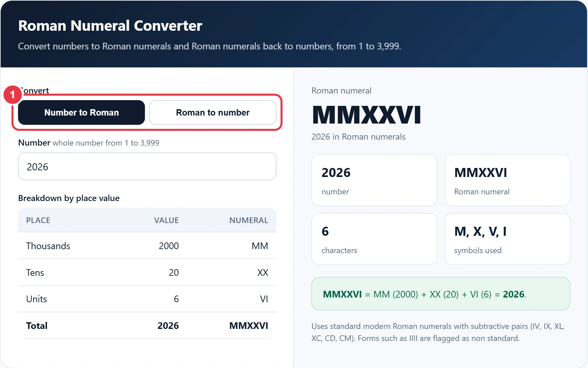Click the XX numeral cell
The width and height of the screenshot is (588, 368).
click(x=263, y=272)
